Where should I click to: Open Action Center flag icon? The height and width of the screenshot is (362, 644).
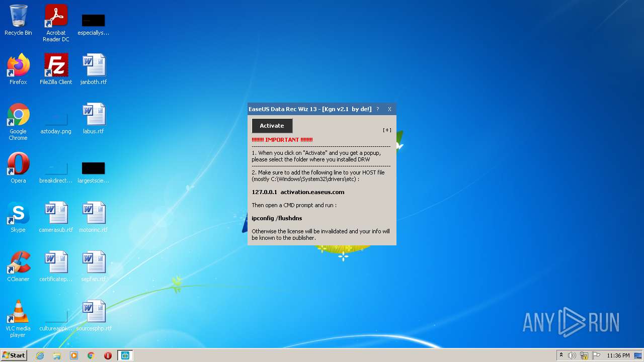596,355
